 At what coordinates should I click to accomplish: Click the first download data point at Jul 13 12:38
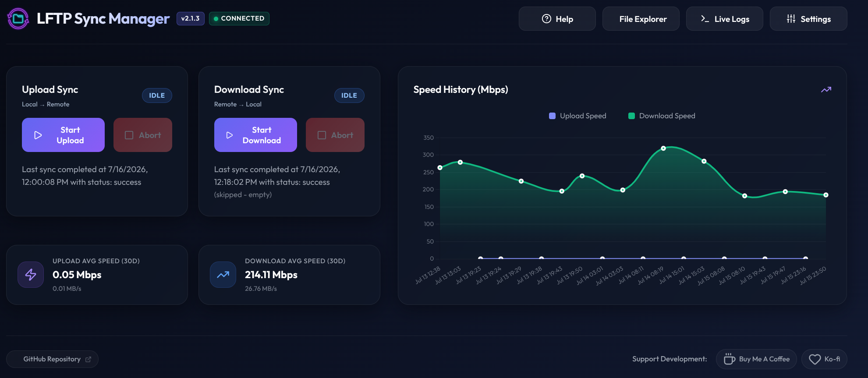coord(440,168)
